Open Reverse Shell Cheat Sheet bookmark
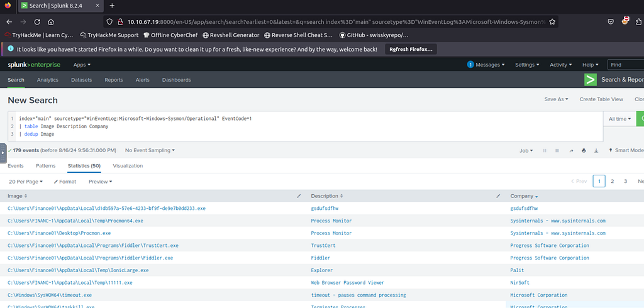Viewport: 644px width, 308px height. click(x=299, y=35)
